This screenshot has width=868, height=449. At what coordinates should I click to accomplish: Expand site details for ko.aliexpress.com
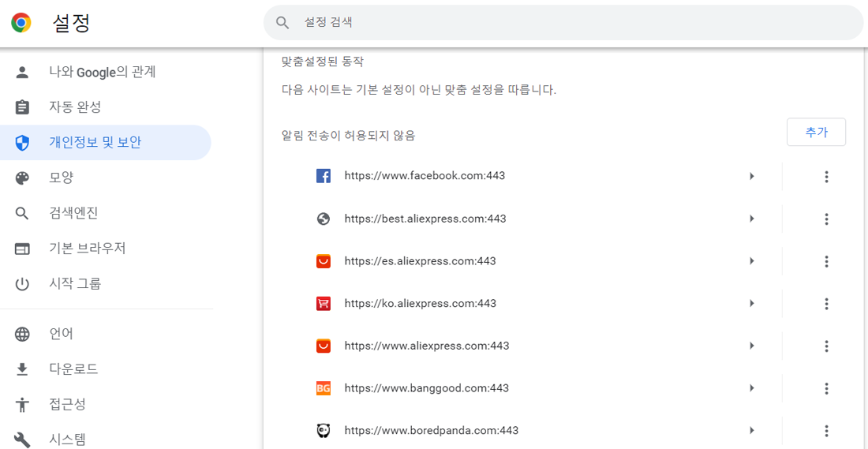point(751,303)
